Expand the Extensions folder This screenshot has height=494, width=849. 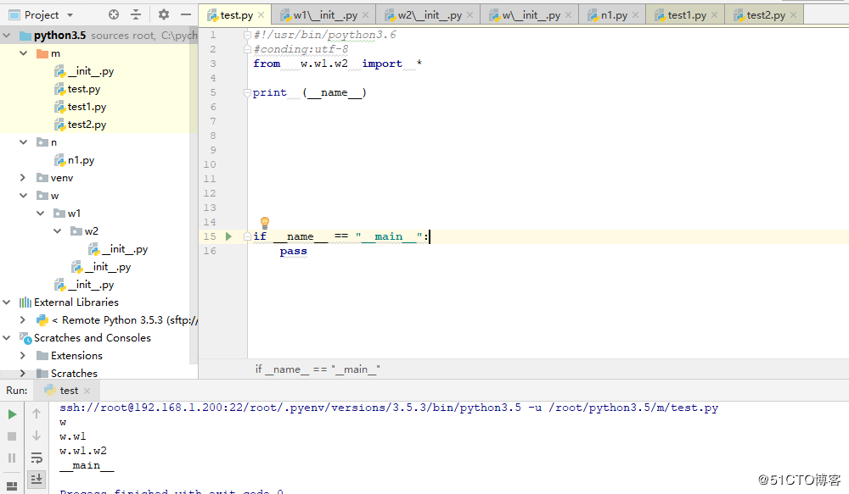pyautogui.click(x=23, y=355)
